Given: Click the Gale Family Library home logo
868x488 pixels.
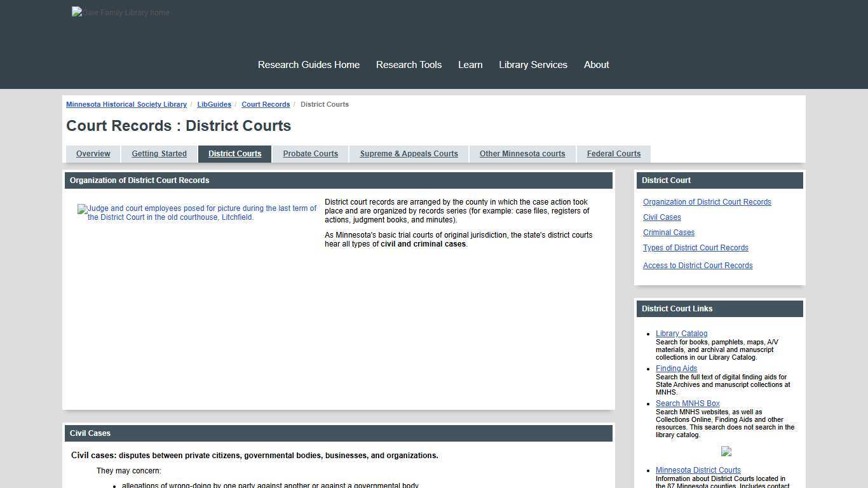Looking at the screenshot, I should (x=120, y=12).
